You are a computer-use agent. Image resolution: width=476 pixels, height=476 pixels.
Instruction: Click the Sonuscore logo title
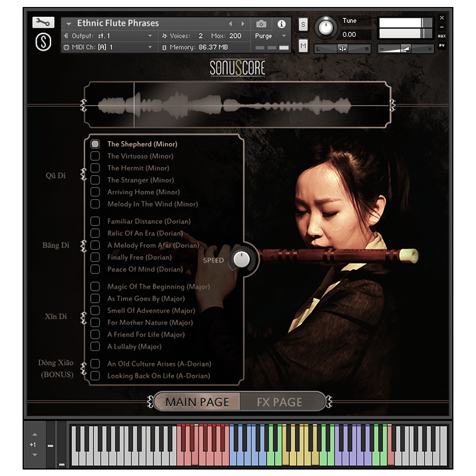[x=237, y=68]
